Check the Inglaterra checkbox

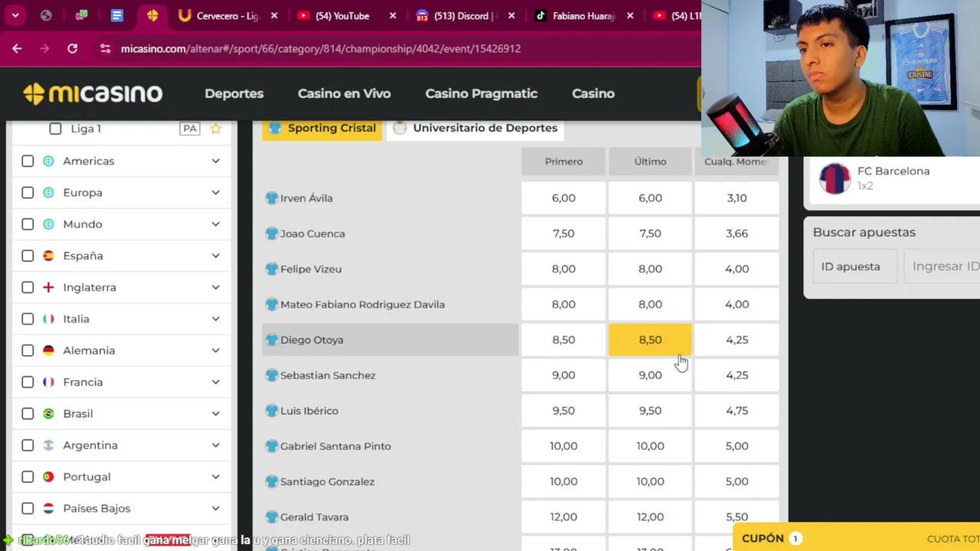pos(28,287)
